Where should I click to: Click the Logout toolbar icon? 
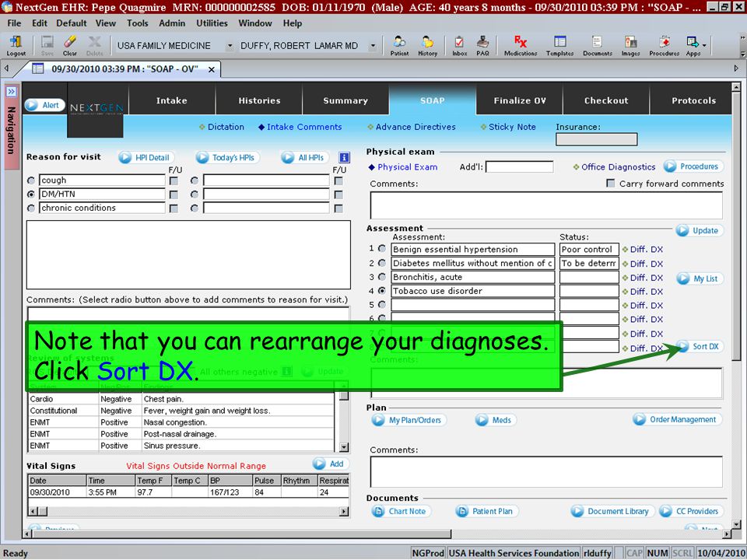(16, 46)
